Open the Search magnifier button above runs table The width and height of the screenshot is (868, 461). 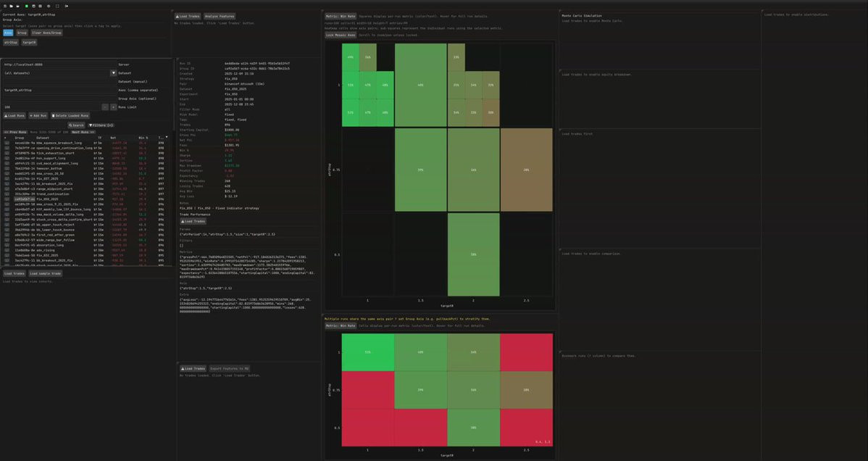[76, 125]
